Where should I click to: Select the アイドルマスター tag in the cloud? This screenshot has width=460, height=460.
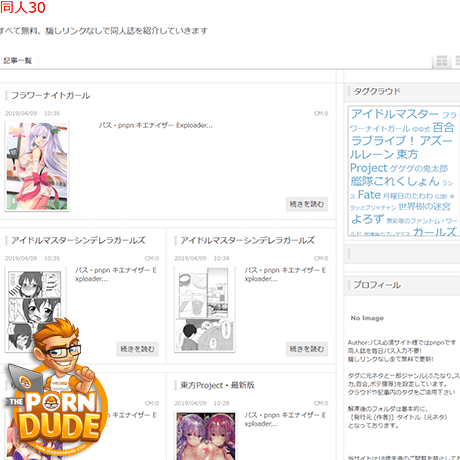click(395, 114)
